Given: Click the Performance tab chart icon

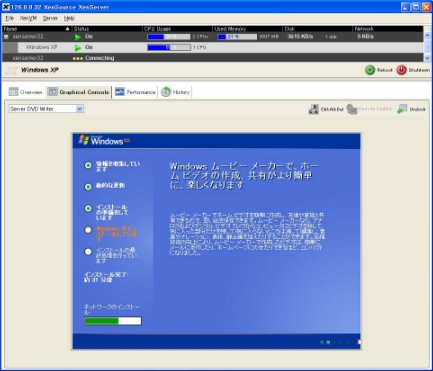Looking at the screenshot, I should [120, 92].
